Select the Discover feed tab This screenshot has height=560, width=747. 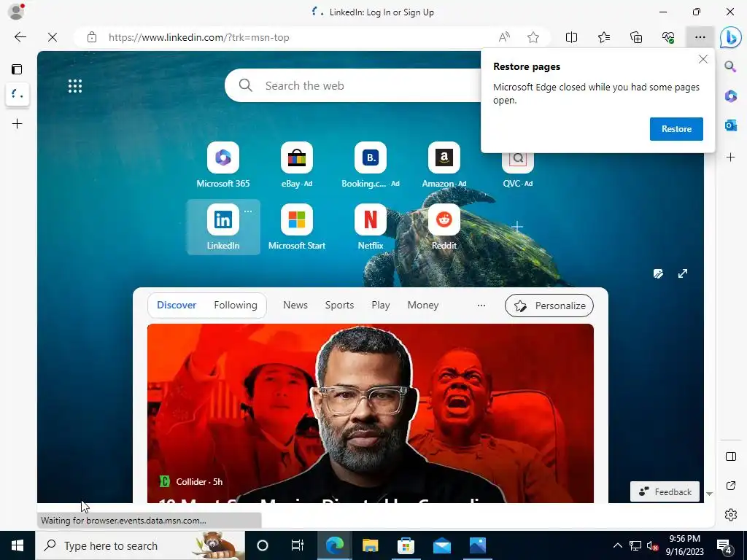[177, 306]
